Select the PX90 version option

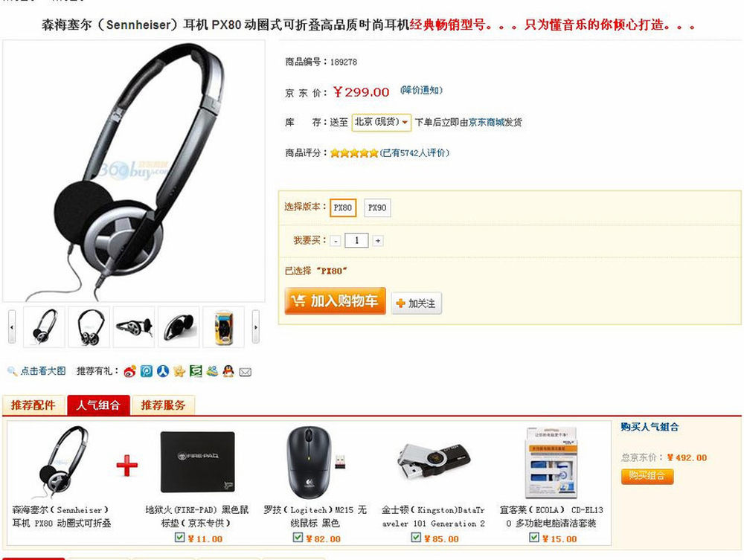click(377, 207)
